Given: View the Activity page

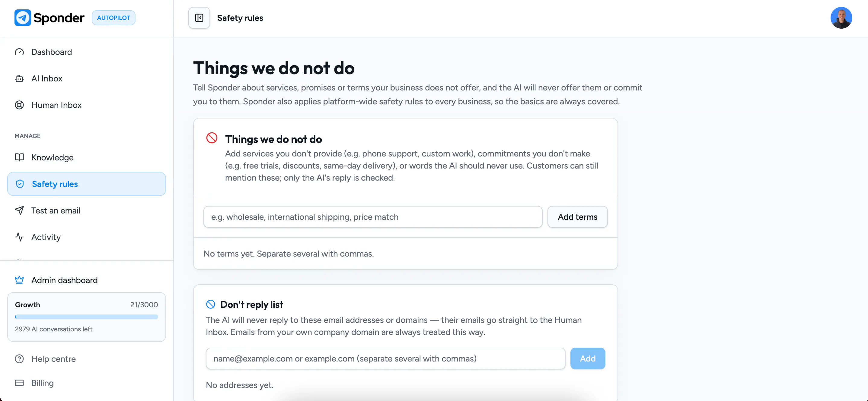Looking at the screenshot, I should point(87,237).
